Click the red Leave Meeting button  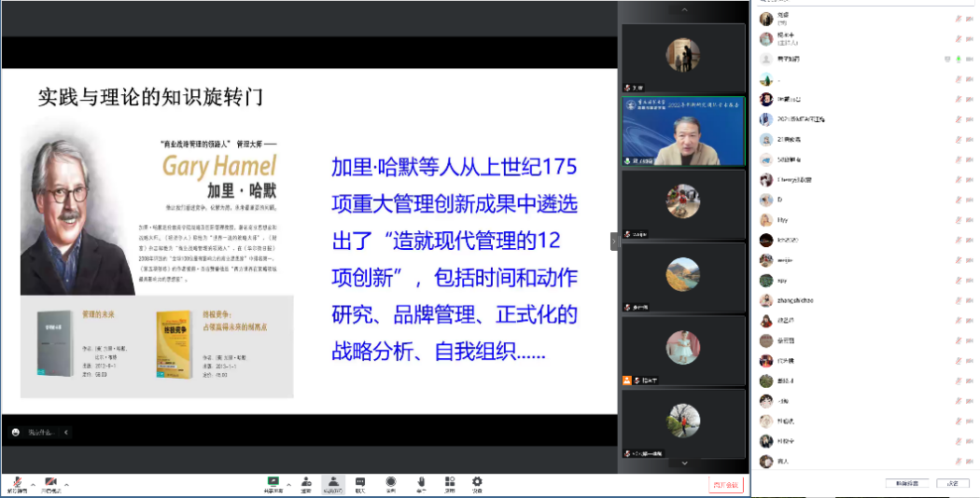click(x=725, y=485)
